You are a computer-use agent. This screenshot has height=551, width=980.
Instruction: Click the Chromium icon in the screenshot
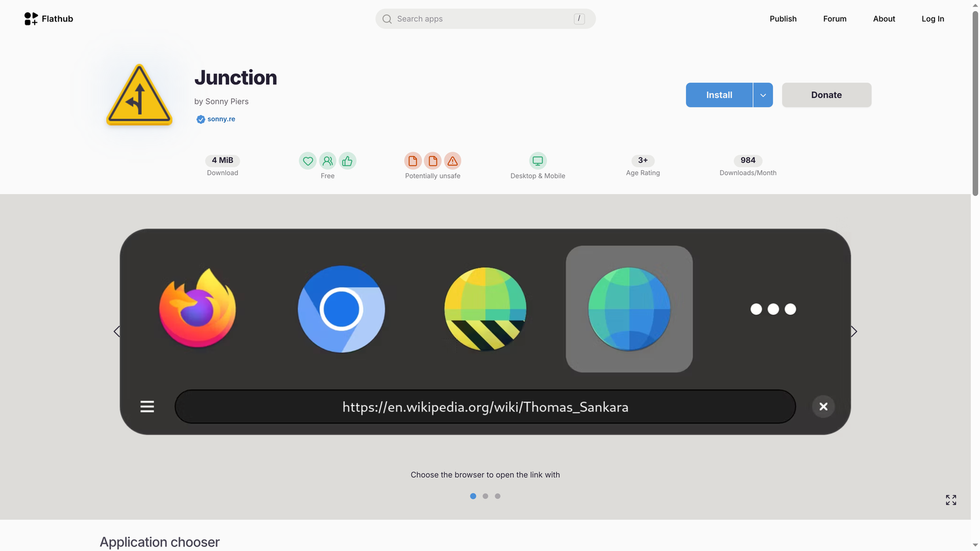point(341,309)
